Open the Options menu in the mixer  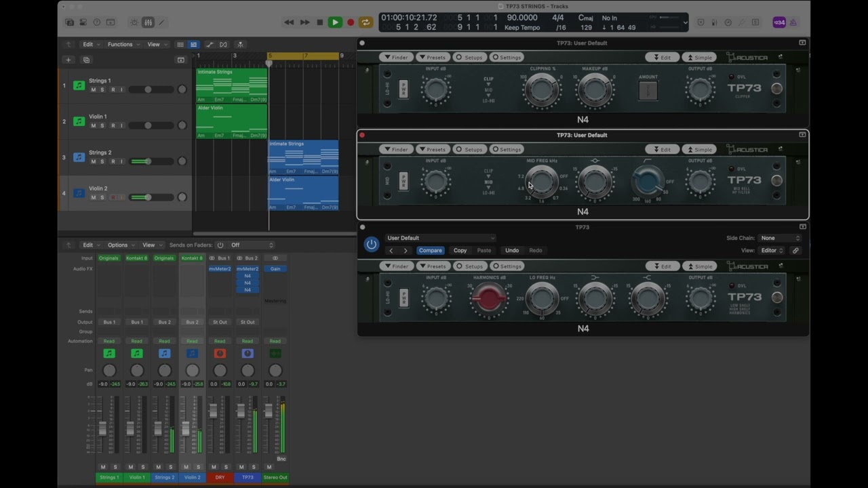pyautogui.click(x=119, y=245)
